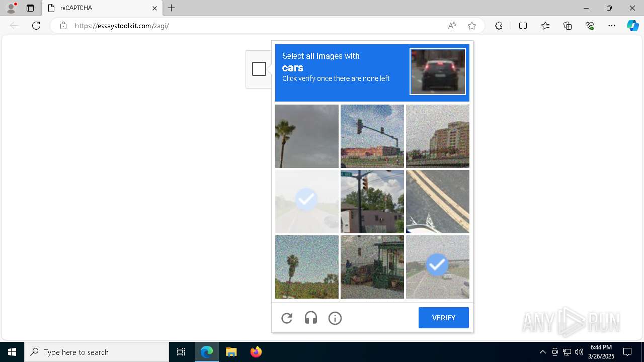Select the traffic light over brick building tile
Screen dimensions: 644x362
coord(372,136)
